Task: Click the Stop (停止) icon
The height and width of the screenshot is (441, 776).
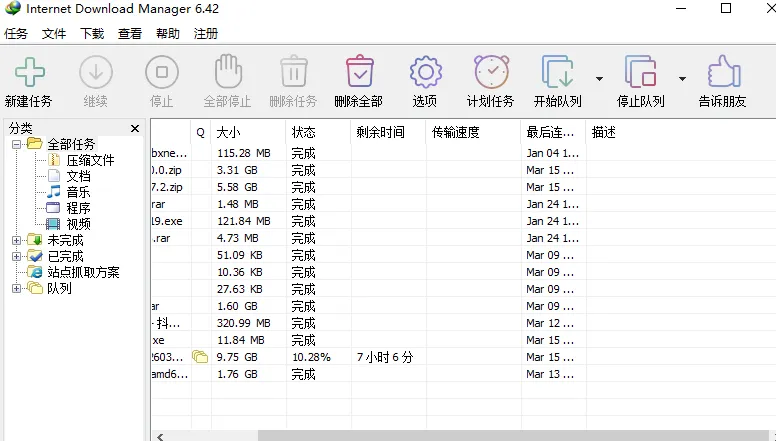Action: pos(162,72)
